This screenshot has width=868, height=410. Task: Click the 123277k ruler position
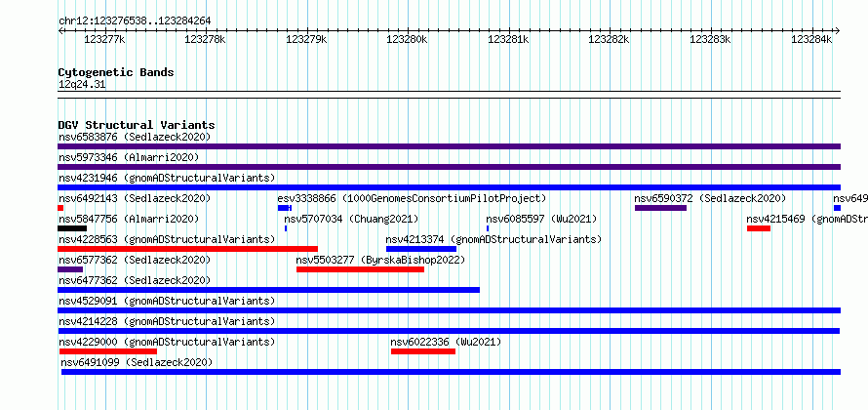click(104, 39)
